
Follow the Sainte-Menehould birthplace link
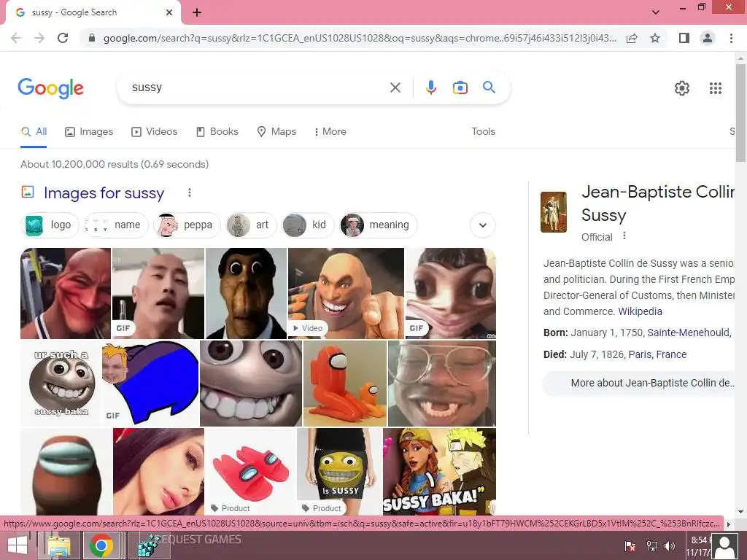pyautogui.click(x=689, y=332)
